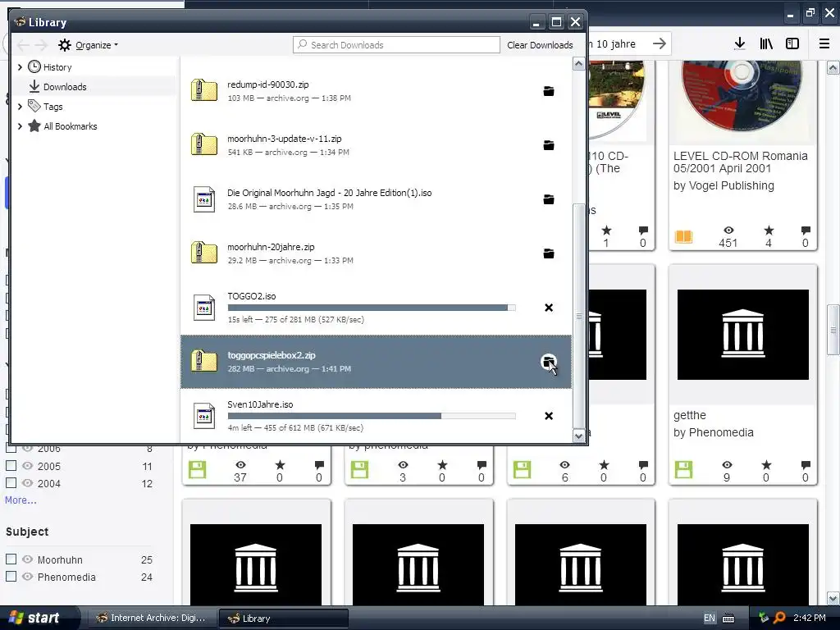Open the browser Downloads toolbar arrow

(740, 44)
